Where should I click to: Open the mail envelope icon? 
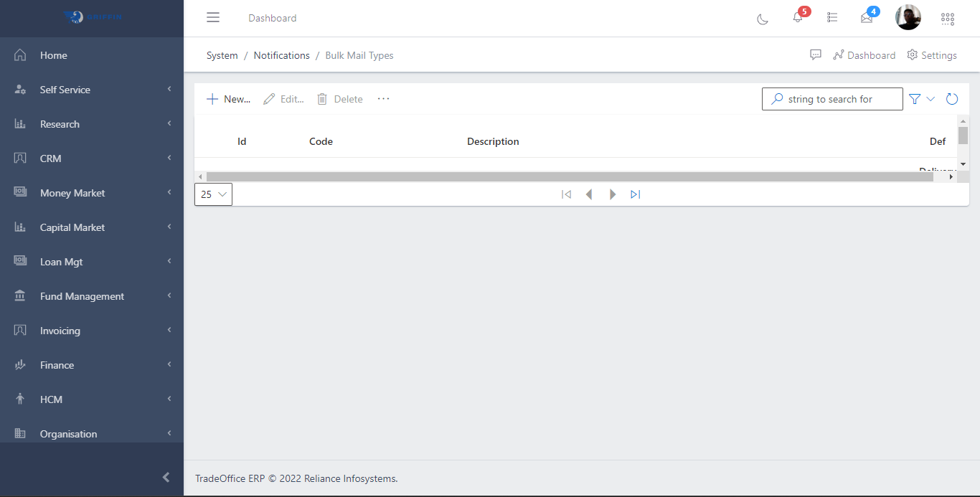(867, 18)
